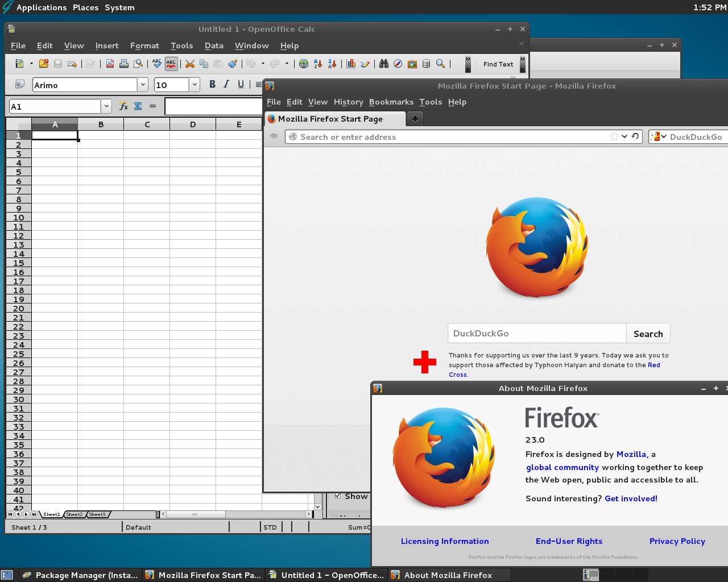Toggle Italic formatting in Calc
This screenshot has width=728, height=582.
click(x=226, y=84)
